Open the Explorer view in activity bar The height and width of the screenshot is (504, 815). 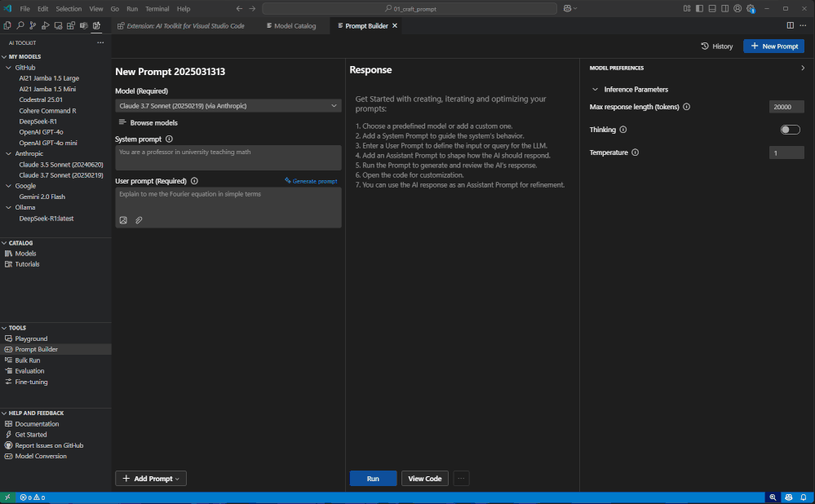[x=8, y=25]
